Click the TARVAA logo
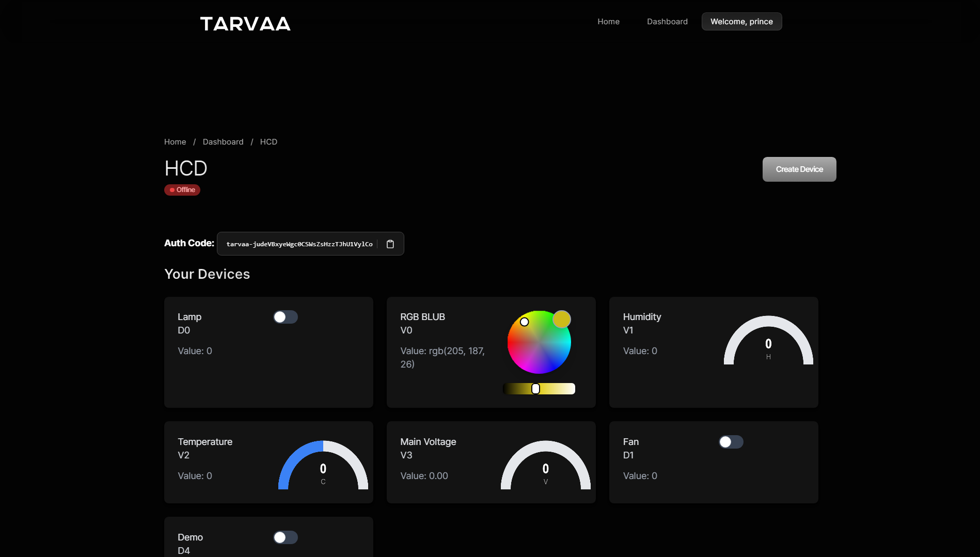 coord(245,24)
